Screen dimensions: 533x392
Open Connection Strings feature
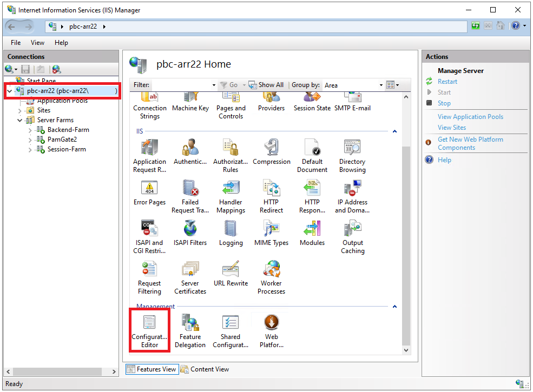coord(149,106)
